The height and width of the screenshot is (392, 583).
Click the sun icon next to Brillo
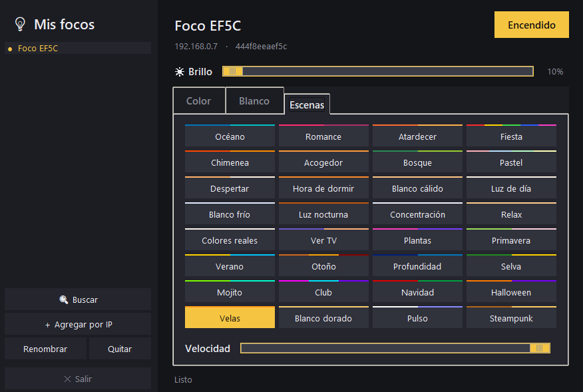click(x=180, y=72)
